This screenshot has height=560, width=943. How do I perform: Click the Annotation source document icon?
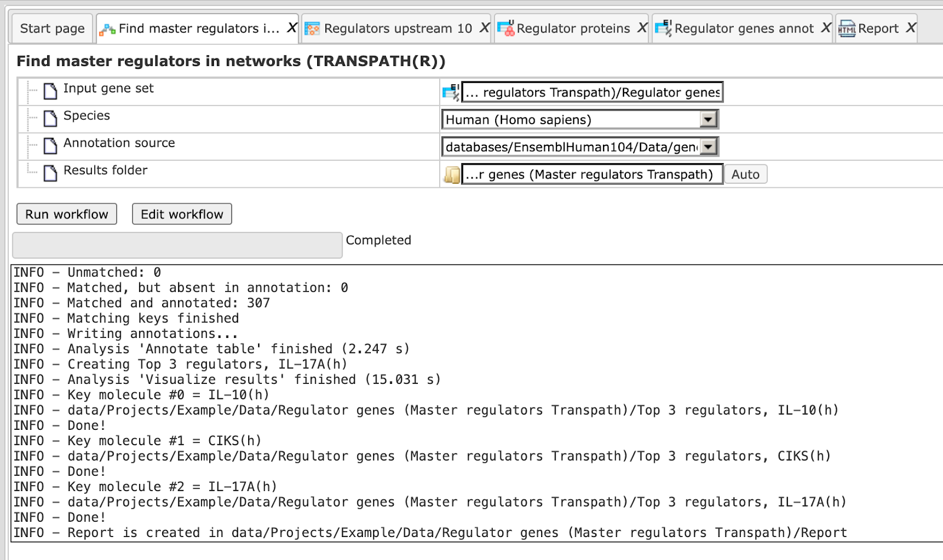coord(51,145)
